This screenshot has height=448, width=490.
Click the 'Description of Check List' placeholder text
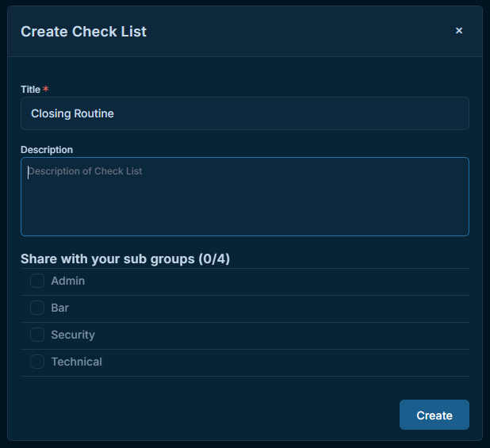click(x=85, y=171)
